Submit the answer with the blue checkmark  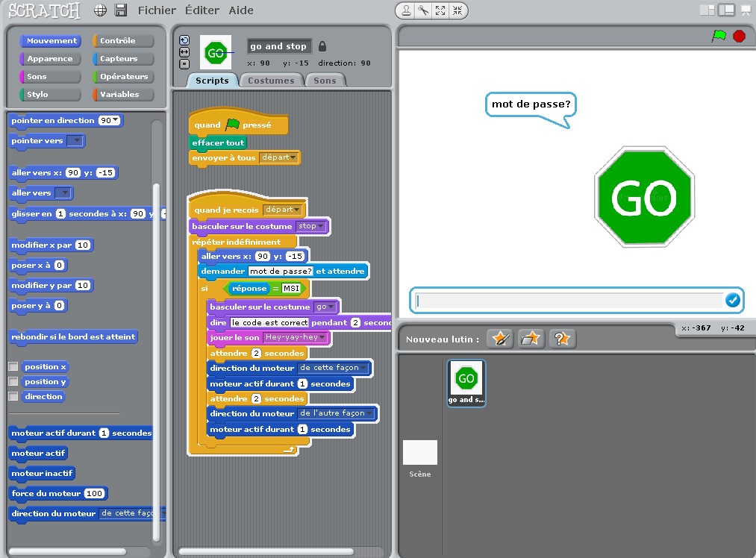pyautogui.click(x=732, y=300)
